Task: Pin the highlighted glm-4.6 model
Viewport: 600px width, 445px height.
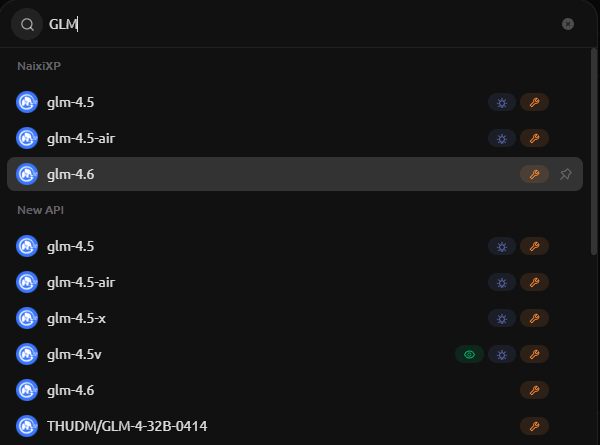Action: pos(566,174)
